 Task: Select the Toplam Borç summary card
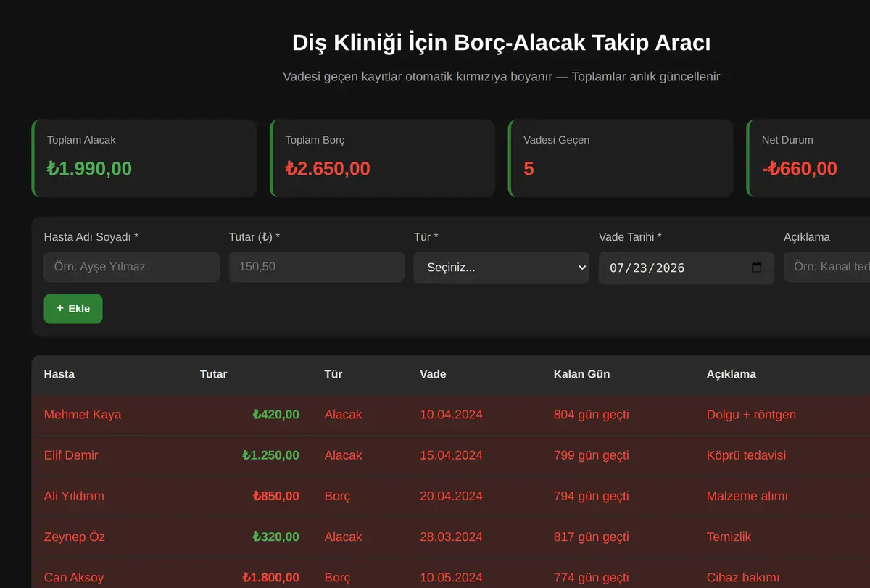pyautogui.click(x=382, y=158)
